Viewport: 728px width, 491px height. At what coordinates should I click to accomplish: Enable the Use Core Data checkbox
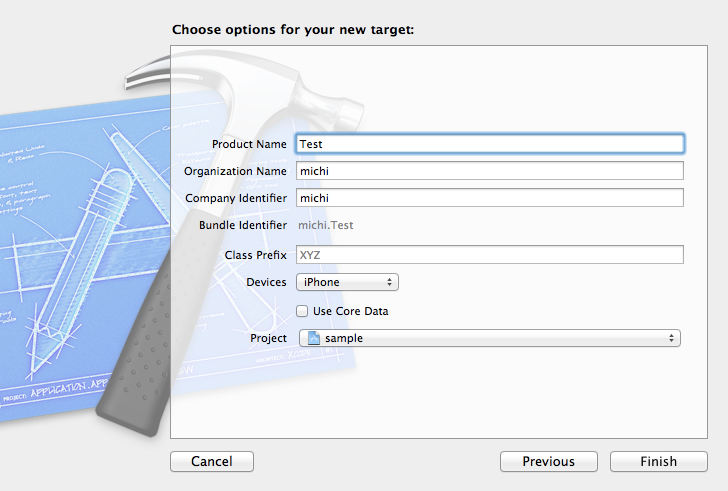(x=302, y=311)
